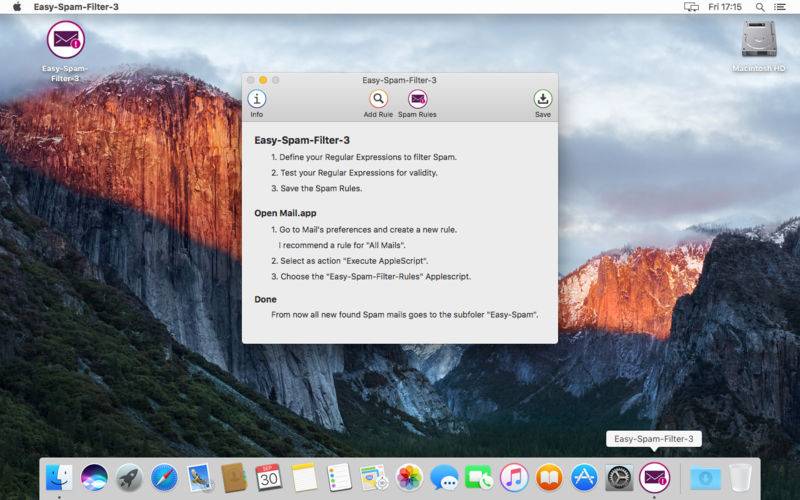Minimize the window with yellow button
Screen dimensions: 800x500
tap(263, 80)
